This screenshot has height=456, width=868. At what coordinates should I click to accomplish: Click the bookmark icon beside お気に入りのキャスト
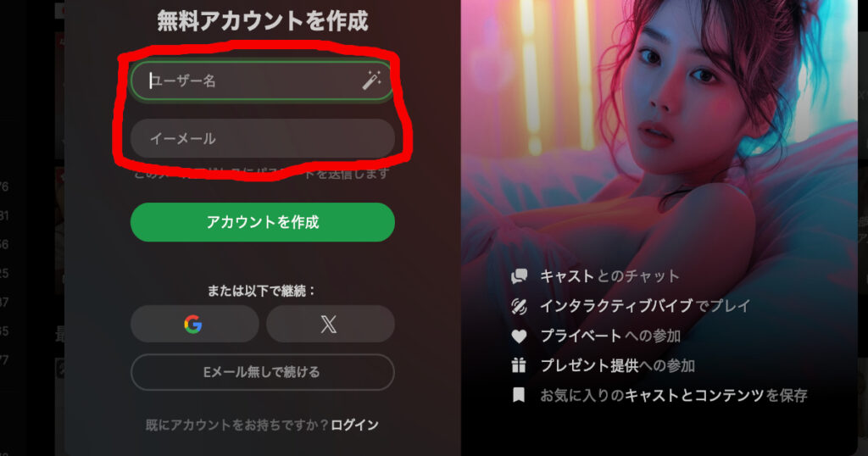point(519,395)
